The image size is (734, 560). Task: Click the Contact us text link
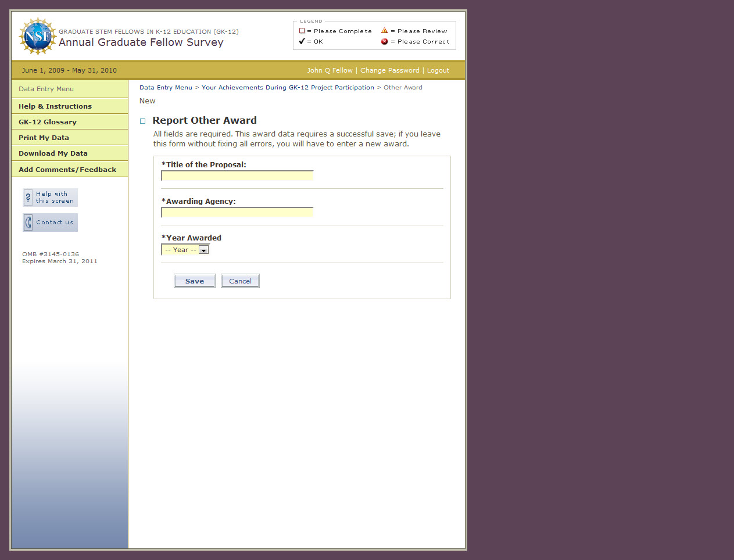tap(55, 222)
